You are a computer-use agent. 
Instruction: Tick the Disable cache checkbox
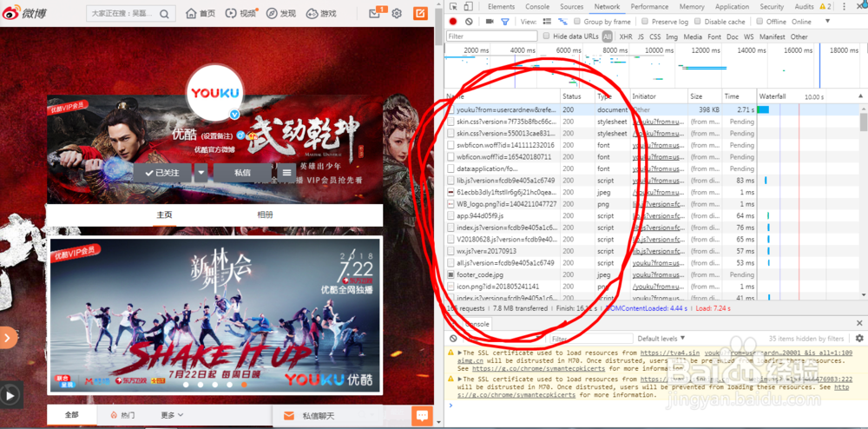tap(698, 22)
